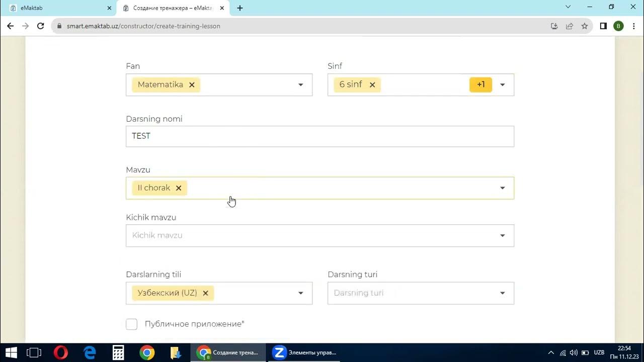Launch Microsoft Edge from the taskbar
Viewport: 644px width, 362px height.
click(90, 352)
